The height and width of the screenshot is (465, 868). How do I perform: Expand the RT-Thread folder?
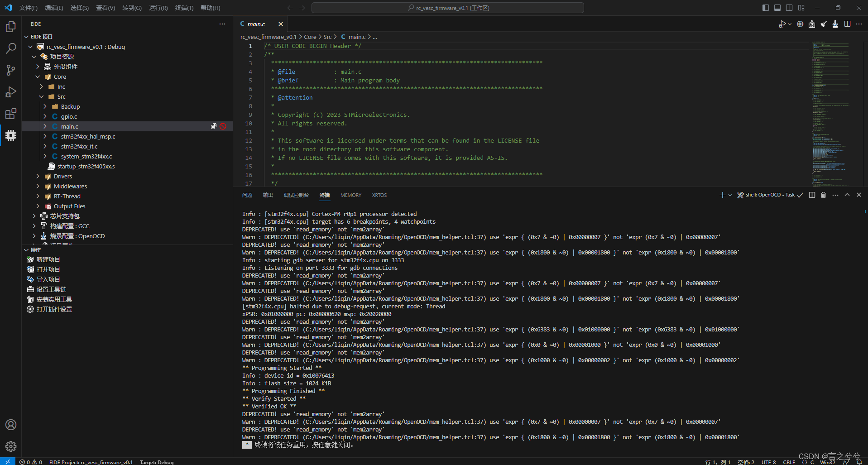click(38, 196)
